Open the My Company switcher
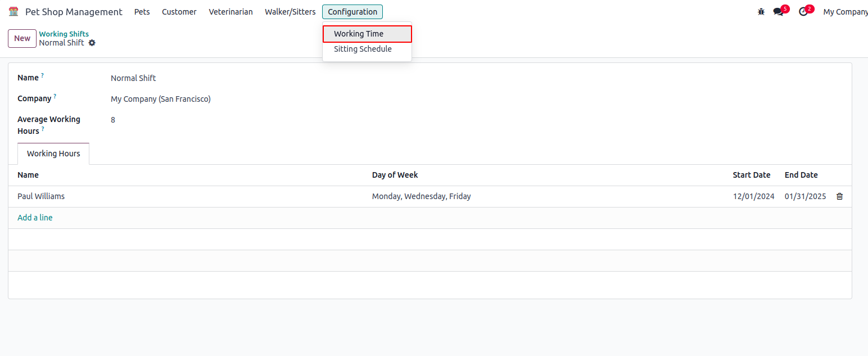Image resolution: width=868 pixels, height=356 pixels. (x=846, y=12)
